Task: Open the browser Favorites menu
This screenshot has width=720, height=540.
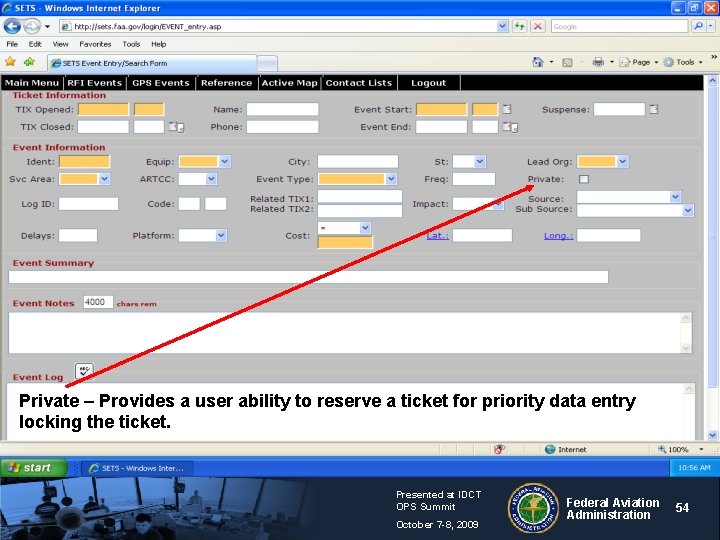Action: [95, 44]
